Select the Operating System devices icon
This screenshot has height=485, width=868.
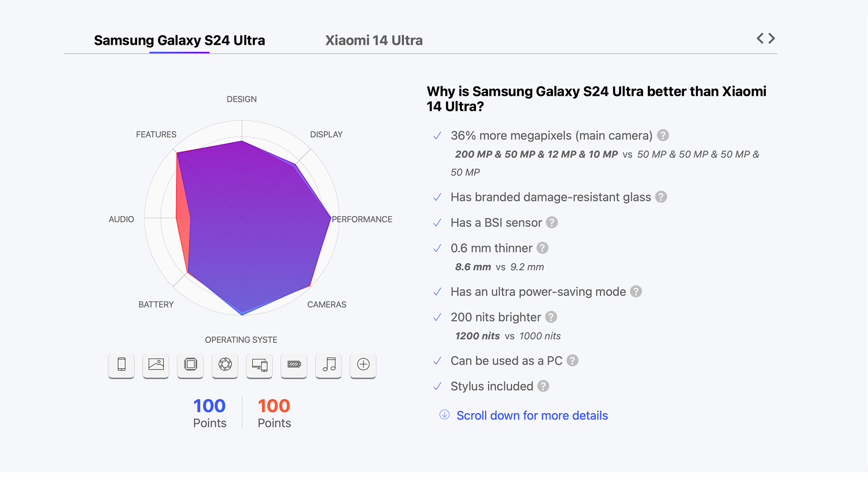[x=259, y=365]
